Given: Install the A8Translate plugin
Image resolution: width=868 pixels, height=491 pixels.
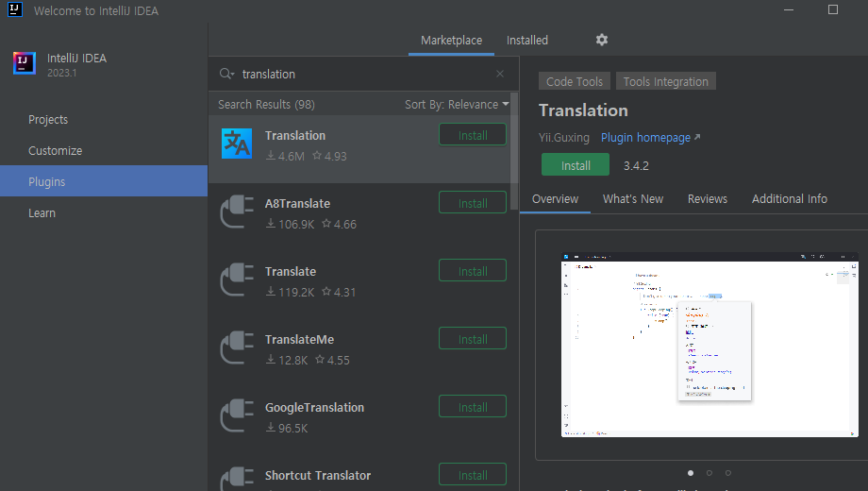Looking at the screenshot, I should point(472,203).
